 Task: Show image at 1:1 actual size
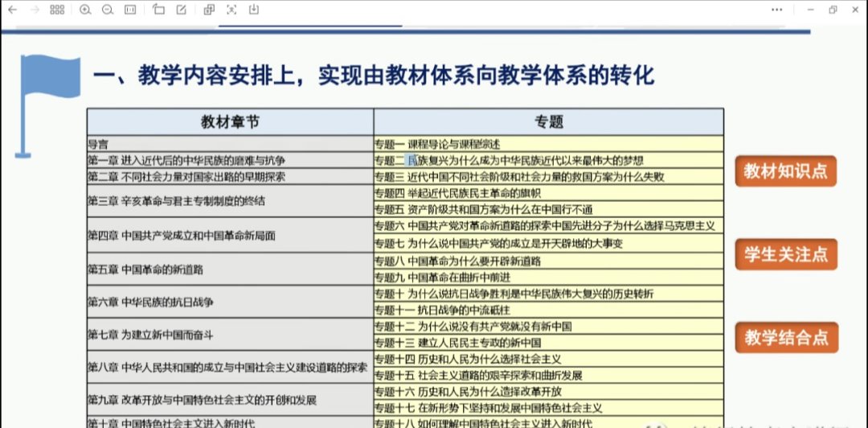[130, 10]
